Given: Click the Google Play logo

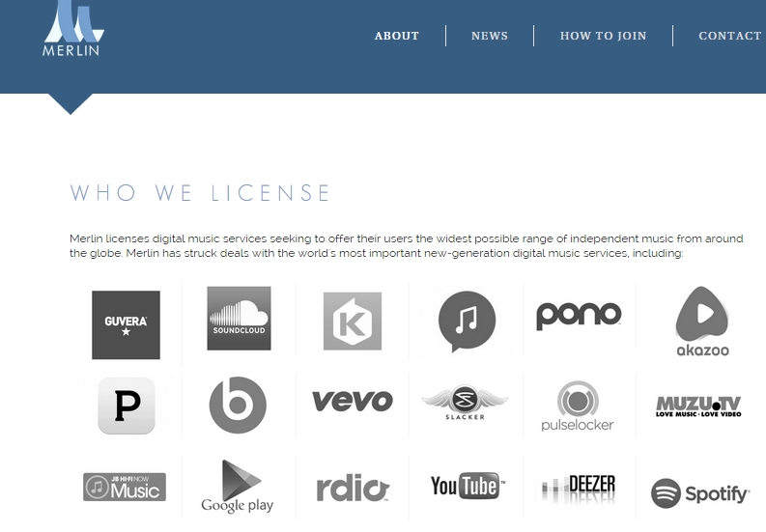Looking at the screenshot, I should pos(237,487).
